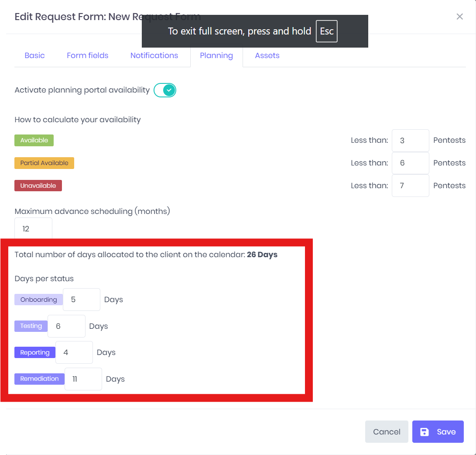Close the Edit Request Form dialog
This screenshot has width=476, height=455.
[x=459, y=17]
